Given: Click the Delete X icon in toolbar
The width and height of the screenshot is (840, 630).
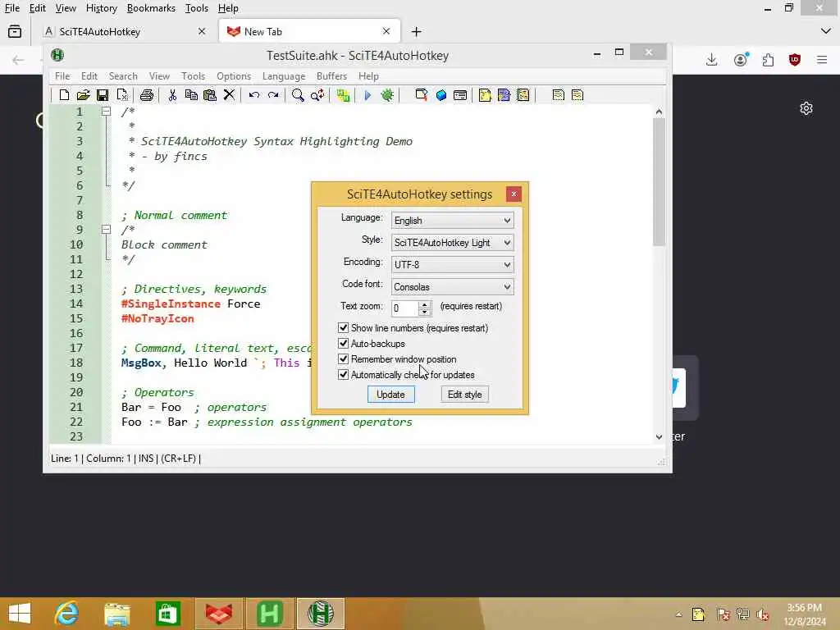Looking at the screenshot, I should pyautogui.click(x=229, y=95).
